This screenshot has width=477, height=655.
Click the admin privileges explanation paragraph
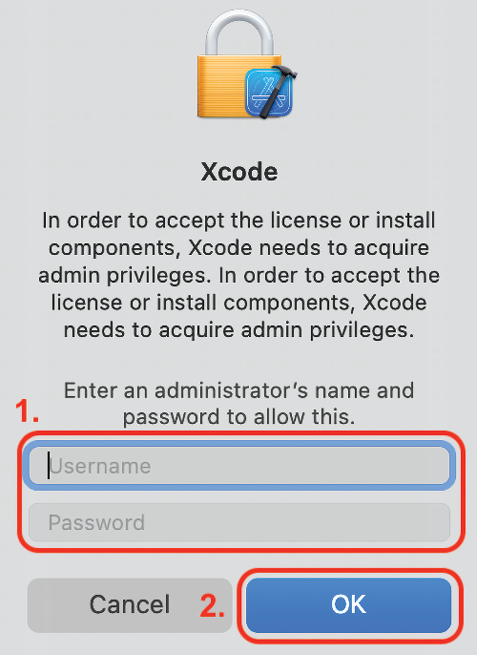(x=239, y=275)
